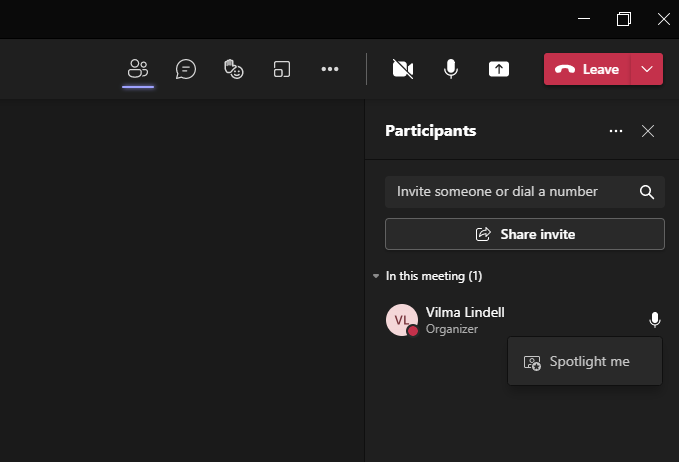This screenshot has width=679, height=462.
Task: Open the raise hand reactions icon
Action: 234,69
